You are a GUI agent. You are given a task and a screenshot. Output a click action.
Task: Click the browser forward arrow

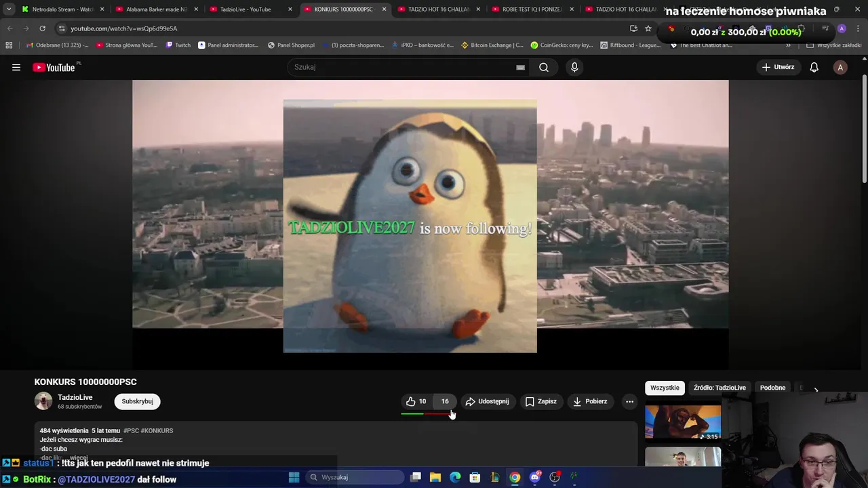(x=26, y=28)
